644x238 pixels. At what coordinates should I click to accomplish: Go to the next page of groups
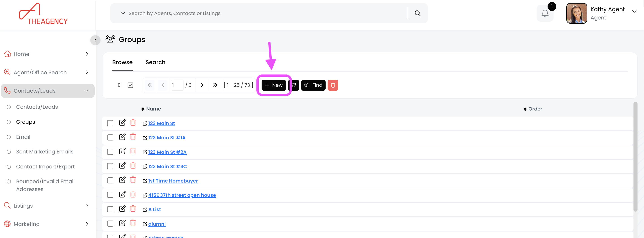(x=202, y=85)
